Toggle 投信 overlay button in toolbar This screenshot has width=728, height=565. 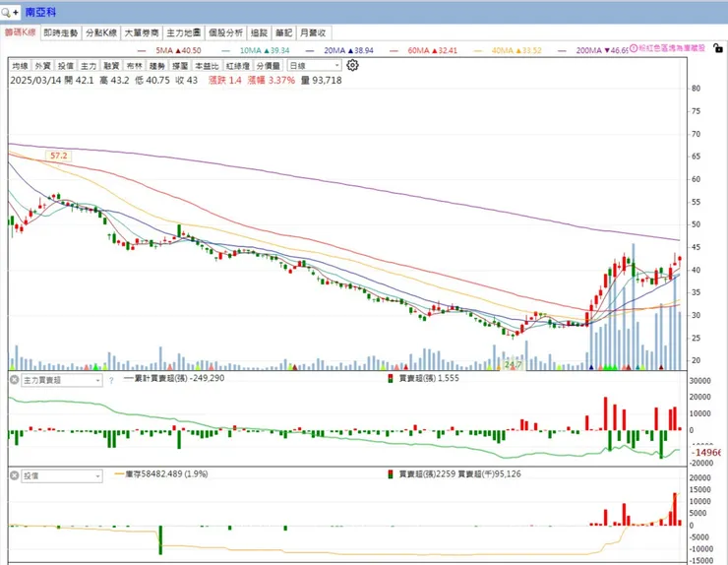66,66
